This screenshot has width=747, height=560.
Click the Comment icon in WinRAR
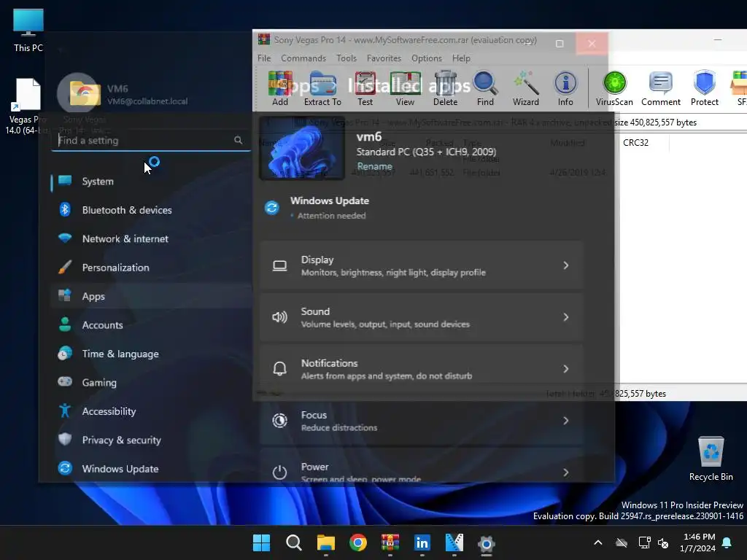point(661,88)
